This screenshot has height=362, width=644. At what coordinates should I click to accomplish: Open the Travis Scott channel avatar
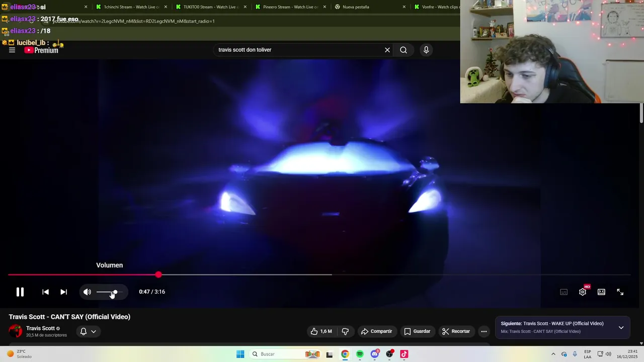(16, 331)
